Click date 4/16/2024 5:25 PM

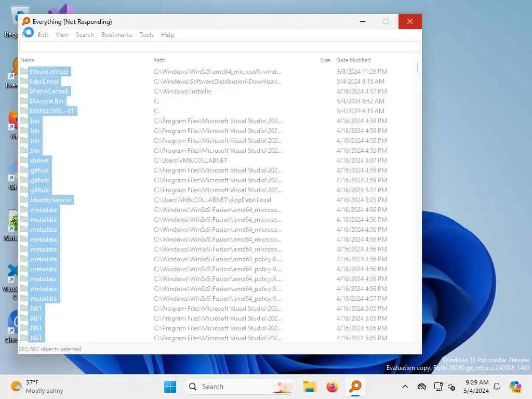(x=362, y=200)
